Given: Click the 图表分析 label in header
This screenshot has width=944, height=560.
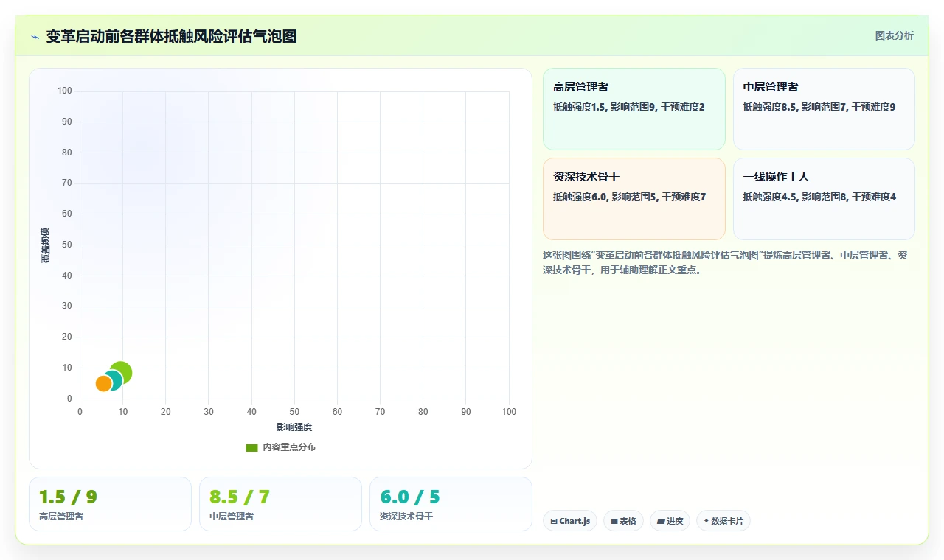Looking at the screenshot, I should tap(894, 36).
